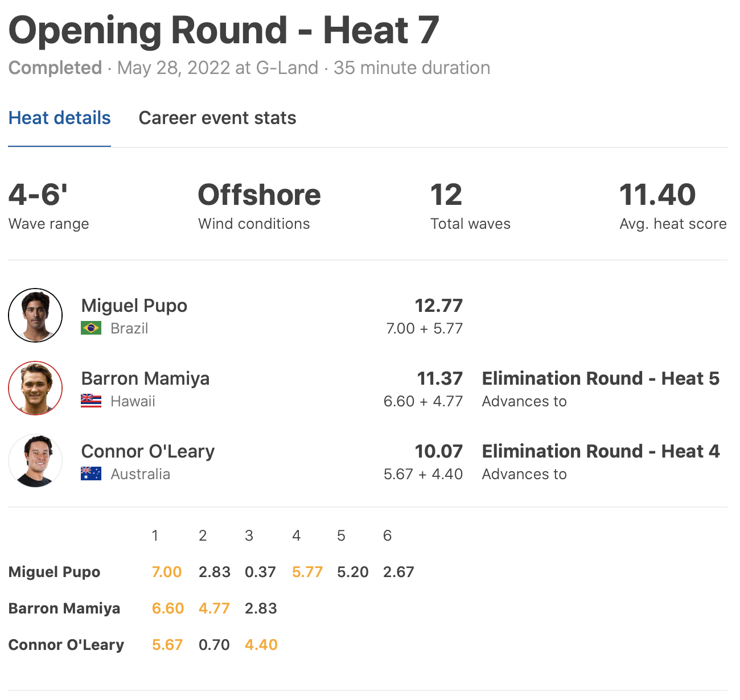Click Miguel Pupo's 7.00 wave score
This screenshot has width=740, height=700.
coord(167,572)
